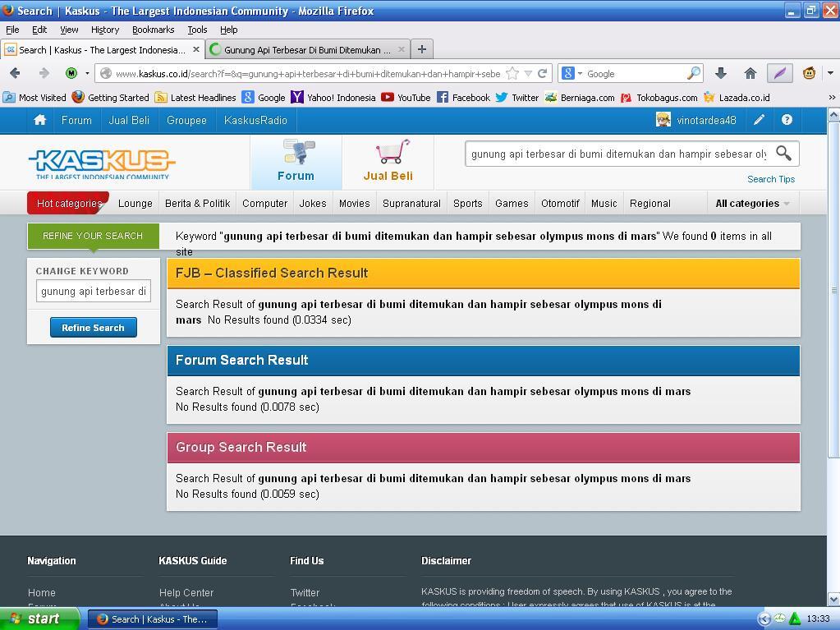Open Twitter bookmark in bookmarks toolbar
Image resolution: width=840 pixels, height=630 pixels.
pos(517,98)
